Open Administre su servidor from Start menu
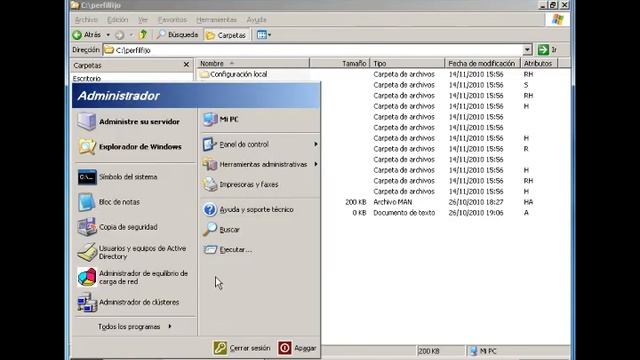The height and width of the screenshot is (360, 640). [x=129, y=122]
